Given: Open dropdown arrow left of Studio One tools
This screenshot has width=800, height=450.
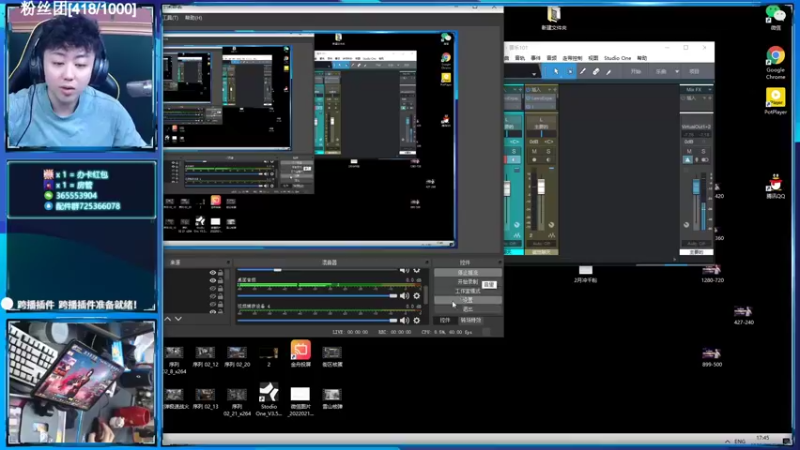Looking at the screenshot, I should 534,74.
